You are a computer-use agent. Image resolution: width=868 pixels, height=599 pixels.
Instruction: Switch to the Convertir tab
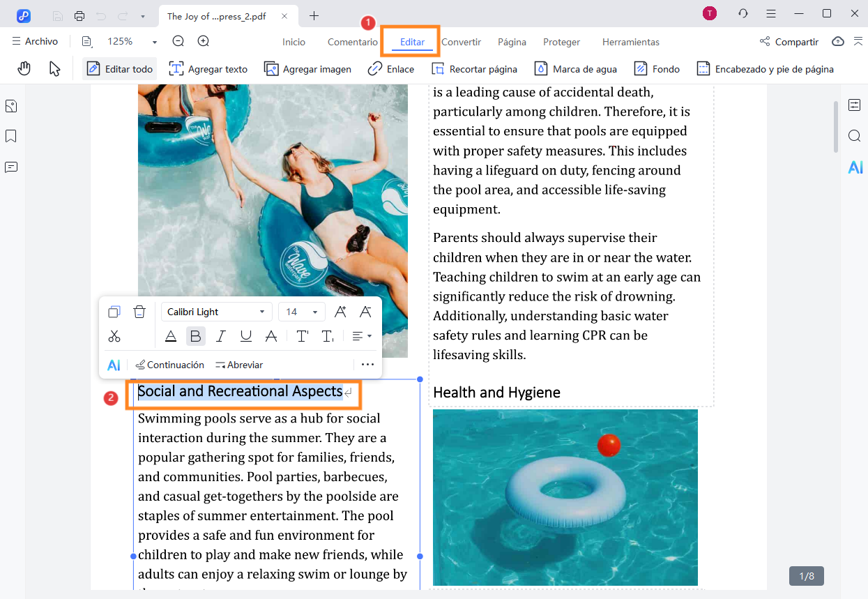pos(461,42)
